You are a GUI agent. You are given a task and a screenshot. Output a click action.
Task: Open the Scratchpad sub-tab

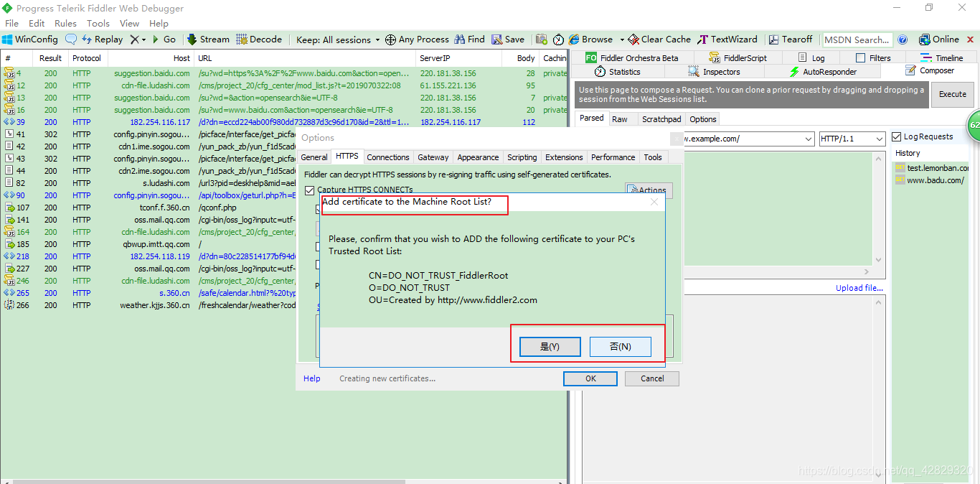(x=661, y=119)
